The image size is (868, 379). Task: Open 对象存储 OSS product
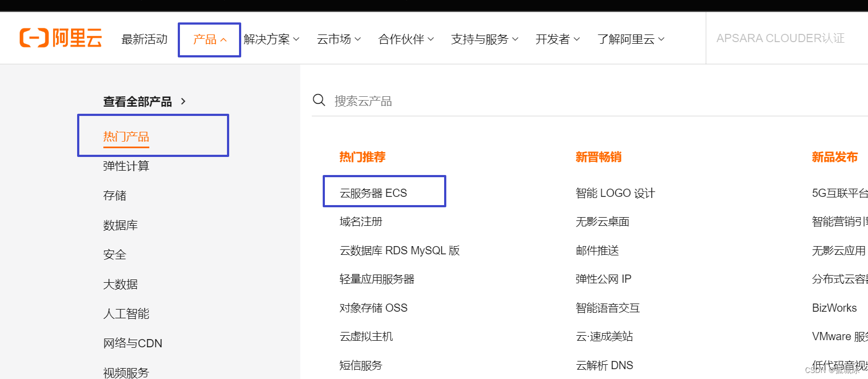(x=374, y=308)
